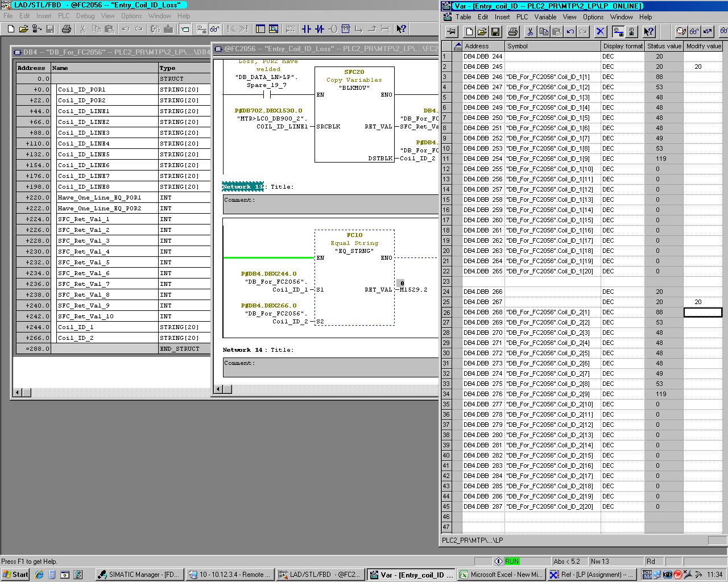Click the Always On Top pin icon
Viewport: 728px width, 582px height.
tap(451, 32)
